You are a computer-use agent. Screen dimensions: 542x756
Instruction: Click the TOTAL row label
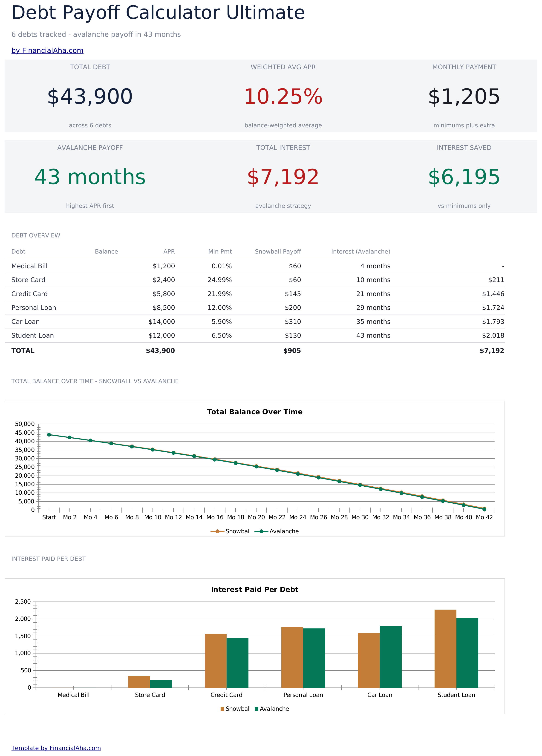[x=23, y=351]
